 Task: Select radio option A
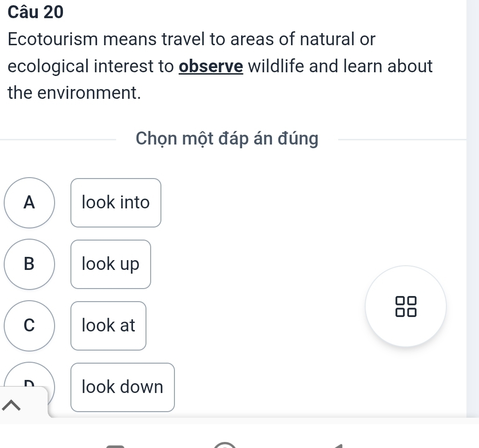click(x=29, y=203)
